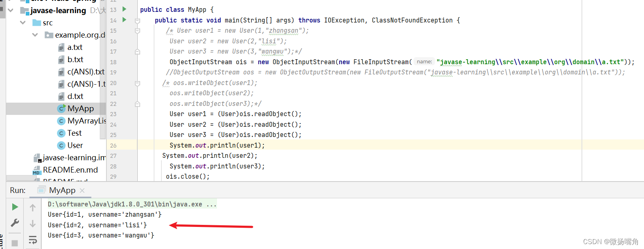Screen dimensions: 644x249
Task: Click the run gutter arrow beside main method
Action: click(x=125, y=20)
